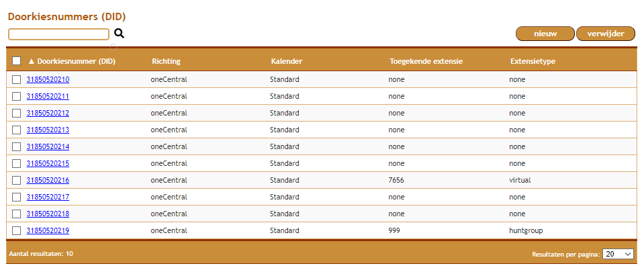The height and width of the screenshot is (270, 644).
Task: Open the 31850520216 virtual extension entry
Action: [x=48, y=180]
